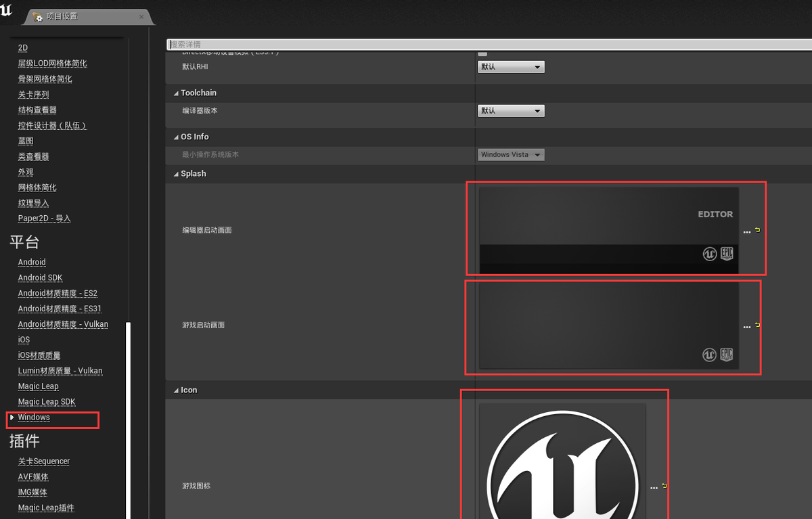Image resolution: width=812 pixels, height=519 pixels.
Task: Open AVF媒体 plugin settings
Action: tap(32, 477)
